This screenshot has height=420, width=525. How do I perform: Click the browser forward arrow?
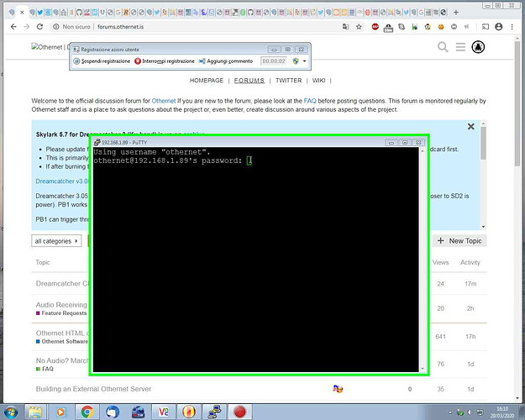pos(27,27)
